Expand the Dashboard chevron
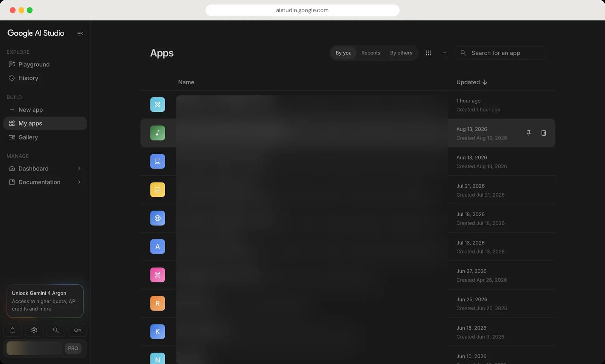 click(x=79, y=169)
